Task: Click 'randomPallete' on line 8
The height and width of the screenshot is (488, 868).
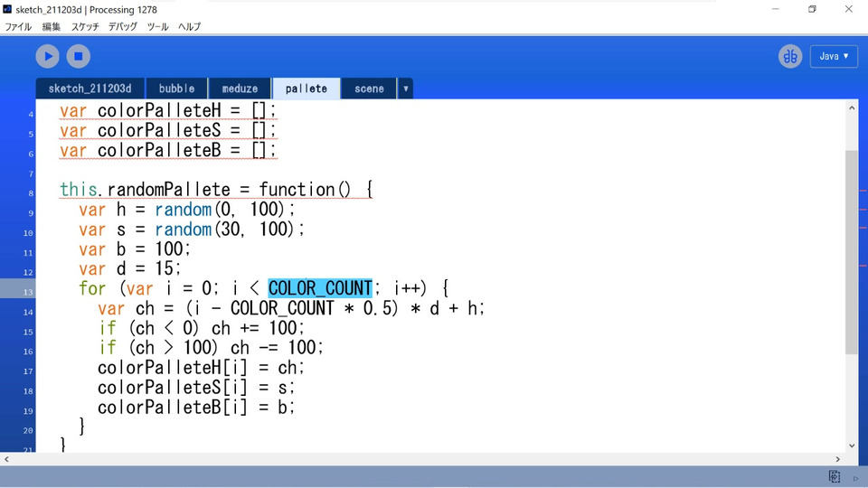Action: point(168,189)
